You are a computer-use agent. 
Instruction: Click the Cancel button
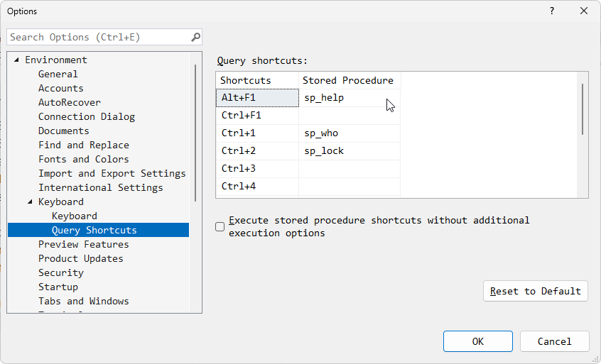[554, 341]
